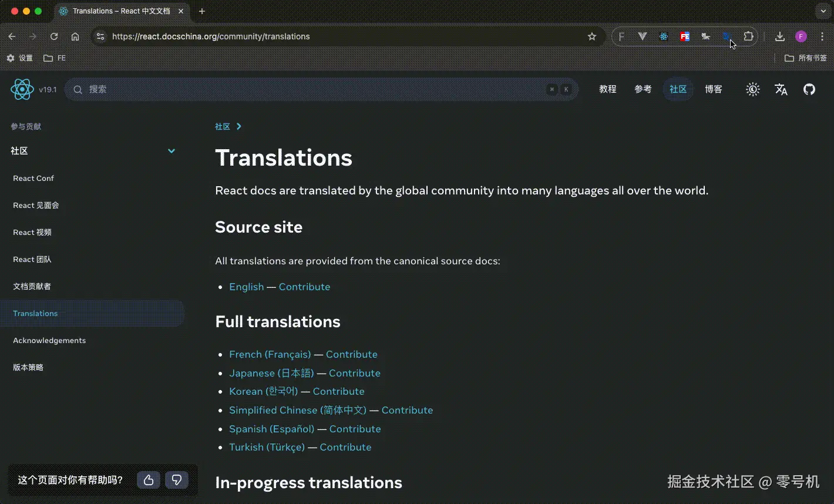The height and width of the screenshot is (504, 834).
Task: Reload the page
Action: tap(54, 36)
